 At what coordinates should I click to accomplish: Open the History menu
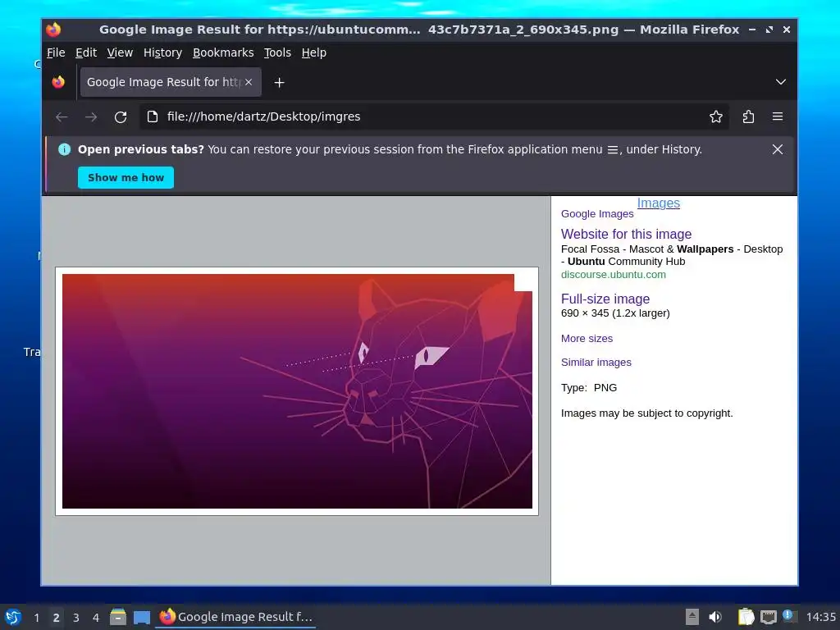pyautogui.click(x=162, y=52)
